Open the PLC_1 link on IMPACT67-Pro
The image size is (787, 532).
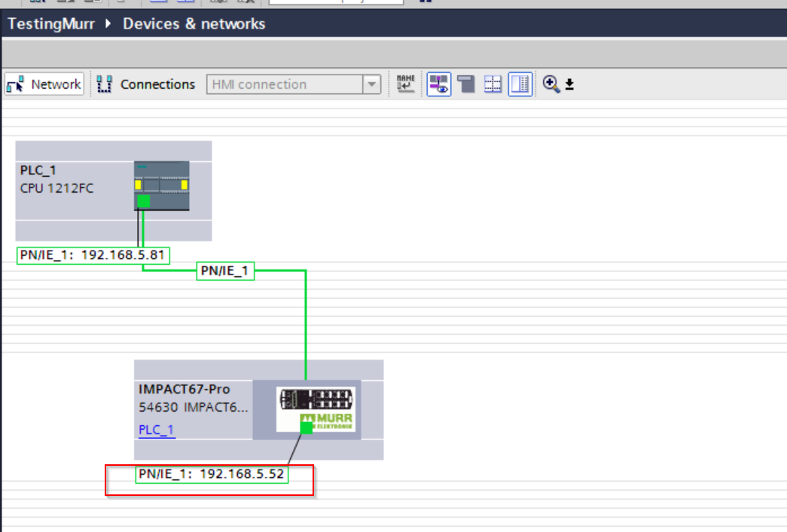tap(157, 430)
